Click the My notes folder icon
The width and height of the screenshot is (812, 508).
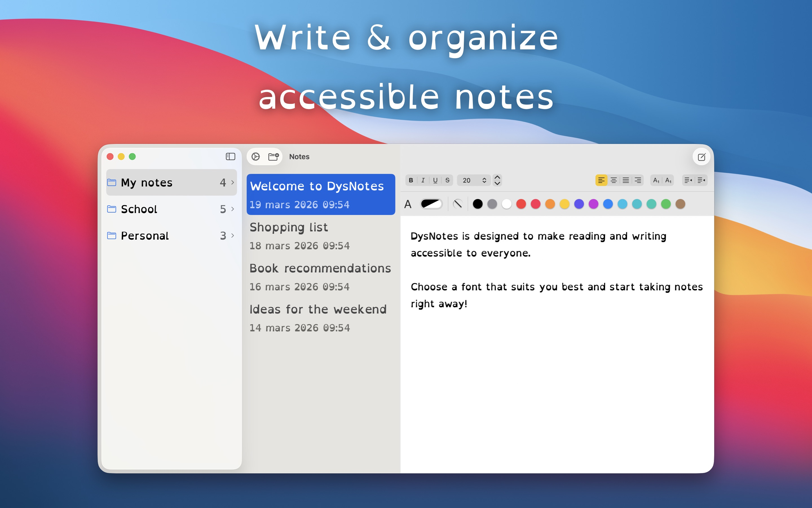[x=112, y=182]
